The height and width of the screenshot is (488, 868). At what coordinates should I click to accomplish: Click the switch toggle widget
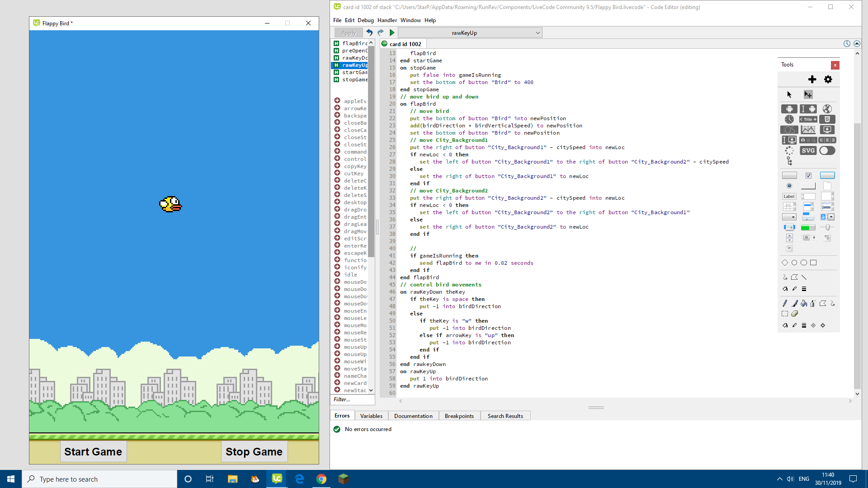(827, 150)
